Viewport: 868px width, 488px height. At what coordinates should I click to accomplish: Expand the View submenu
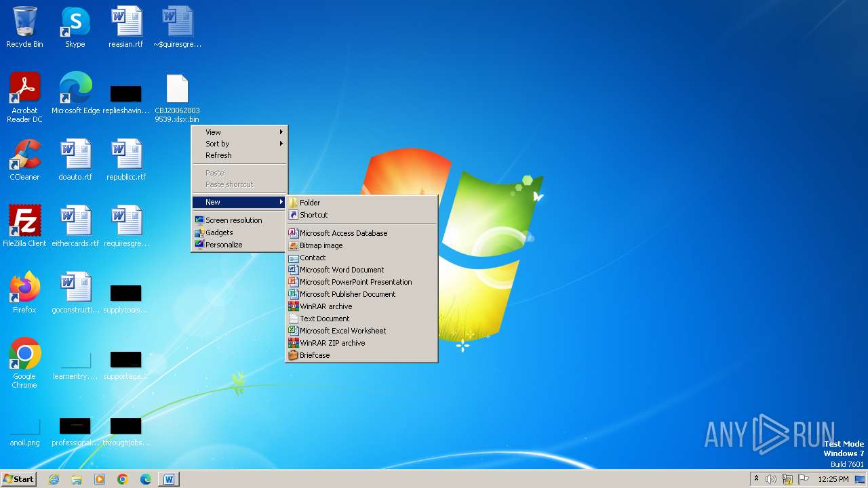[x=239, y=132]
